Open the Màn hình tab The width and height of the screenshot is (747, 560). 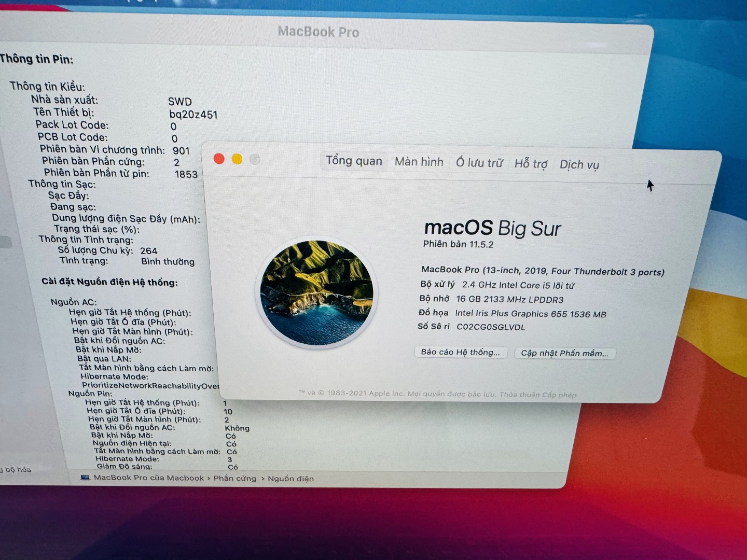click(419, 162)
